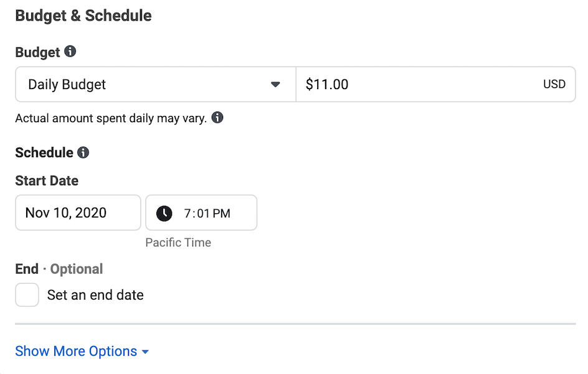This screenshot has width=588, height=374.
Task: Click the Schedule info icon
Action: [x=83, y=152]
